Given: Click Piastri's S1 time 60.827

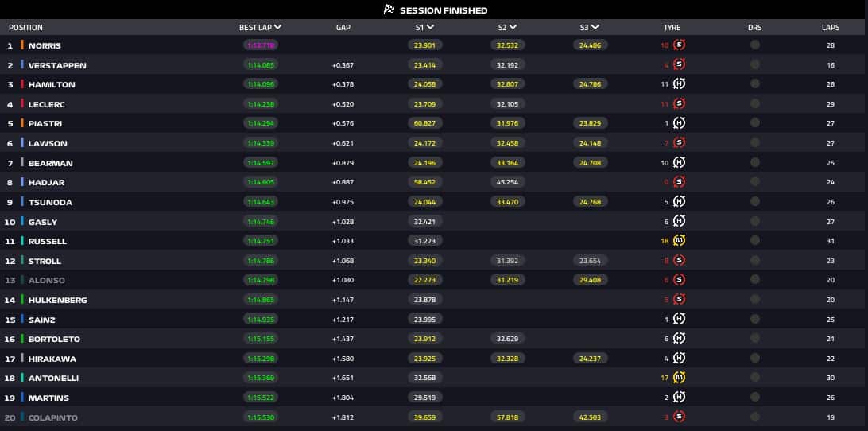Looking at the screenshot, I should tap(424, 123).
